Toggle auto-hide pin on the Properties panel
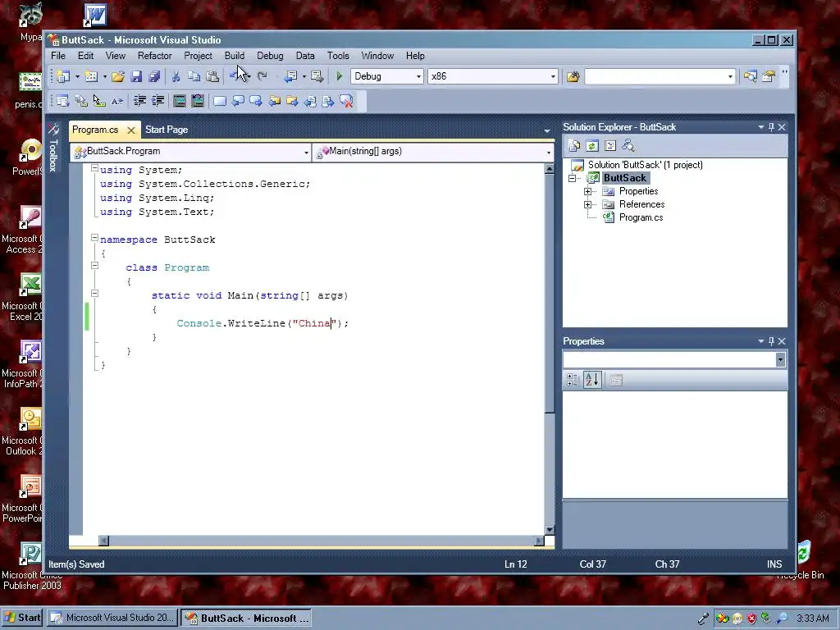Image resolution: width=840 pixels, height=630 pixels. (x=771, y=341)
